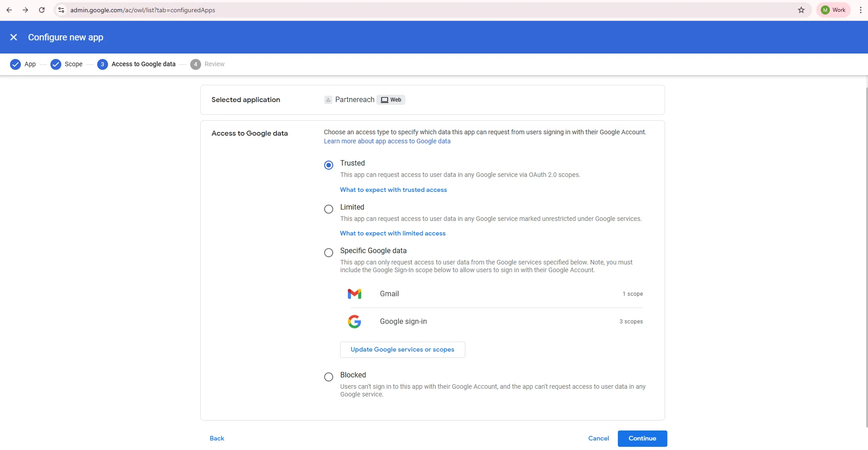Click Update Google services or scopes

(403, 350)
